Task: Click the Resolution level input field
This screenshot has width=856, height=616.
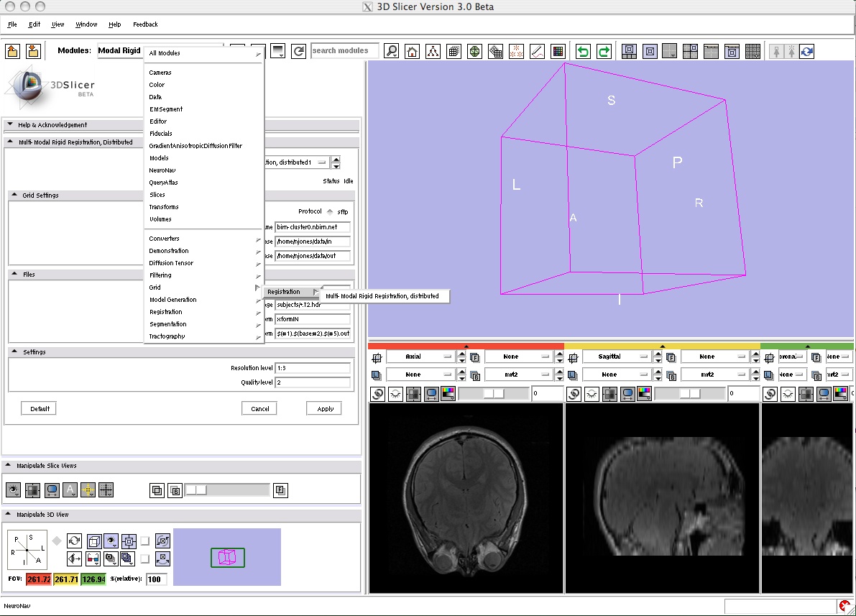Action: tap(313, 368)
